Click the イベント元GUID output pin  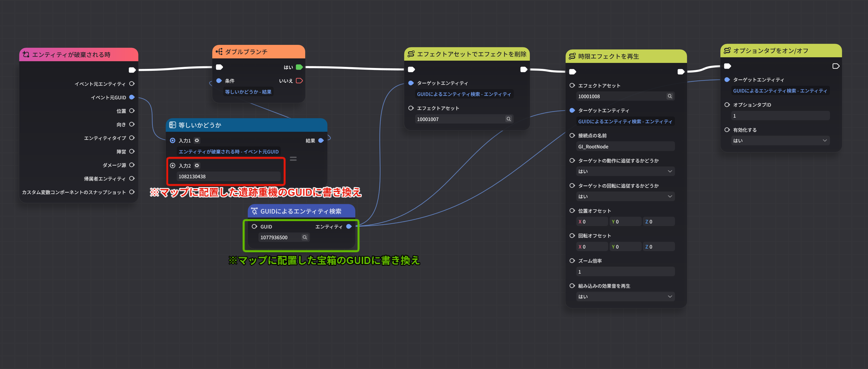point(132,97)
